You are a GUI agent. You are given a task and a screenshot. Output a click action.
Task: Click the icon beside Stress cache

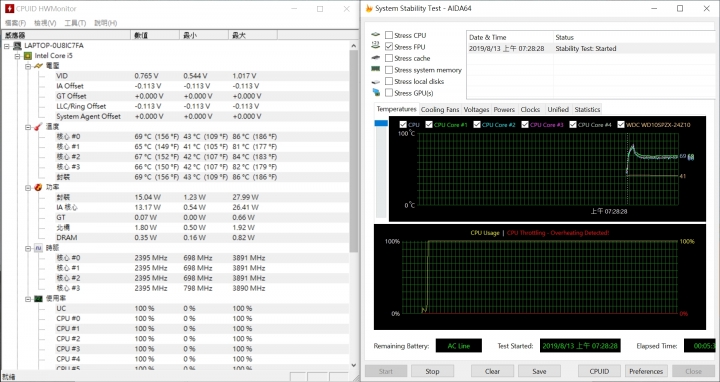point(376,58)
